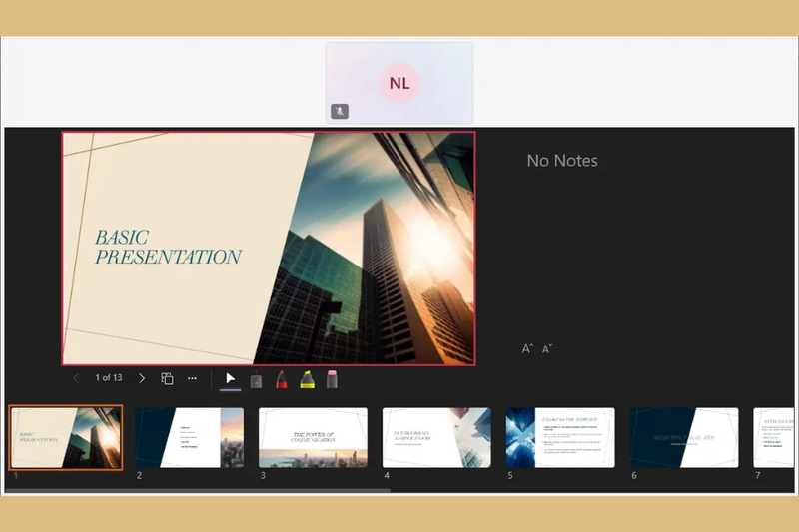Click the muted microphone icon on NL tile
This screenshot has width=799, height=532.
(340, 111)
